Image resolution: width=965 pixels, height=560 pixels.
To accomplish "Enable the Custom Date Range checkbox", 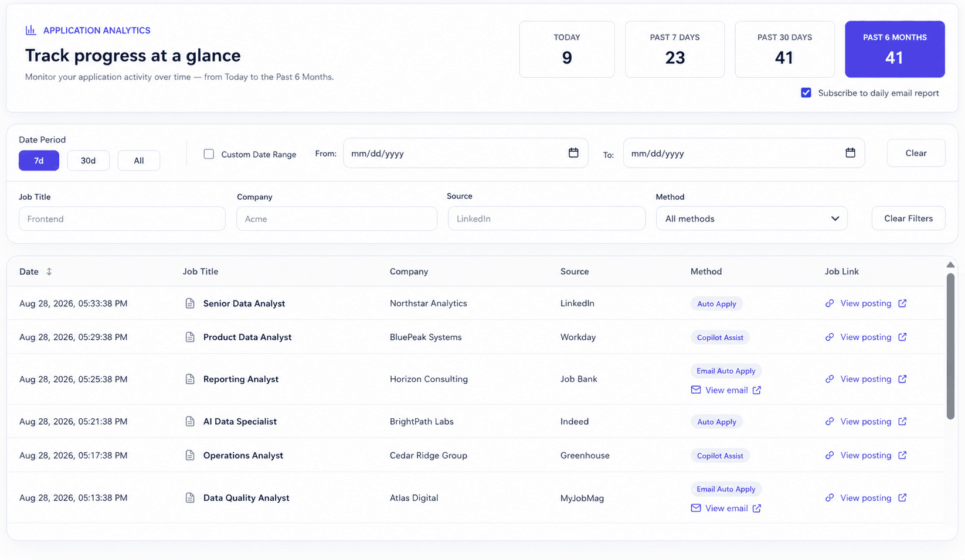I will [209, 154].
